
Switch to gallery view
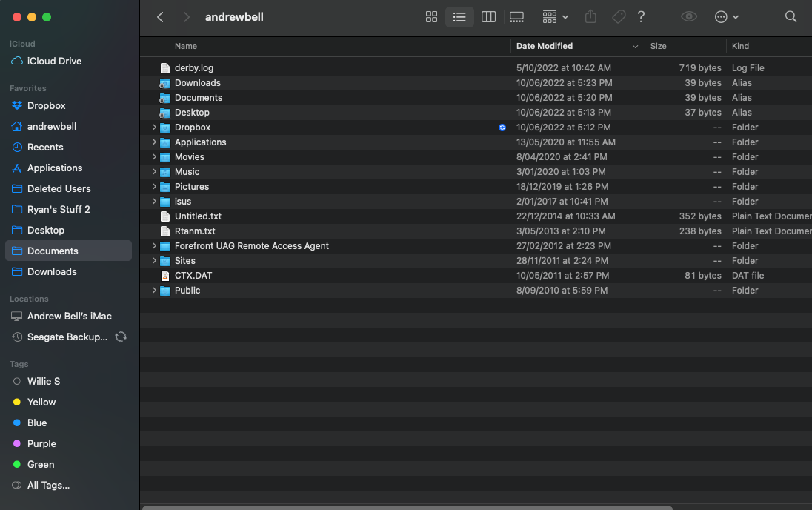click(516, 16)
